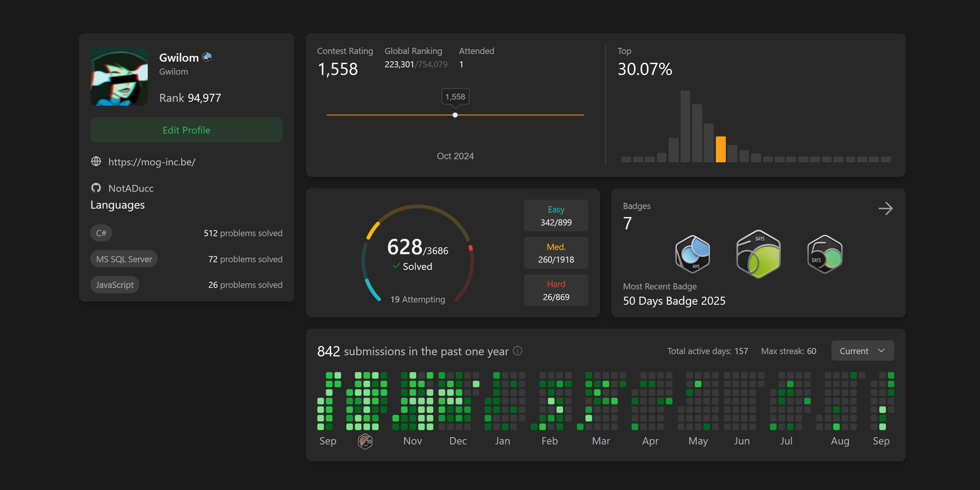Screen dimensions: 980x490
Task: Select the large green days badge
Action: coord(758,254)
